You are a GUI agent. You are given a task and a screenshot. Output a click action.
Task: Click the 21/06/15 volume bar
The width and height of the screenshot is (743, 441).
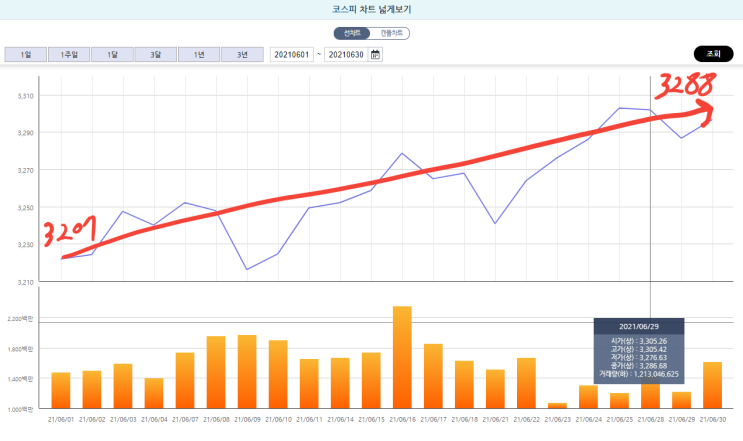click(x=371, y=380)
